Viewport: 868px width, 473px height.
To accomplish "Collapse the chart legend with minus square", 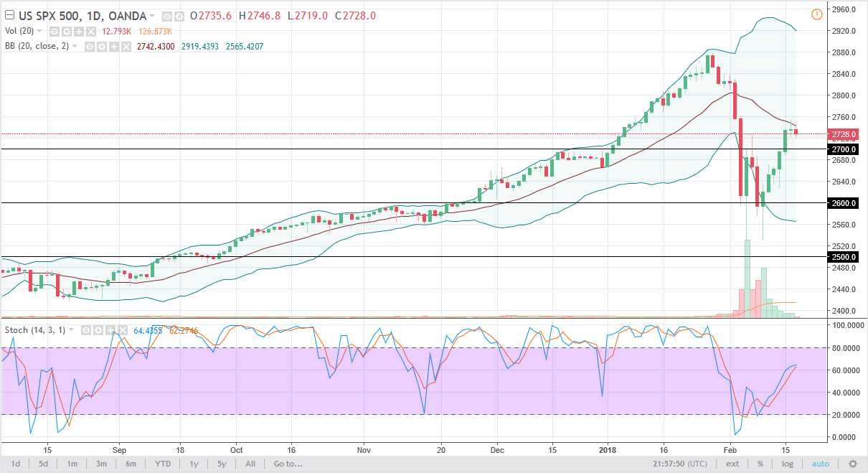I will [9, 15].
